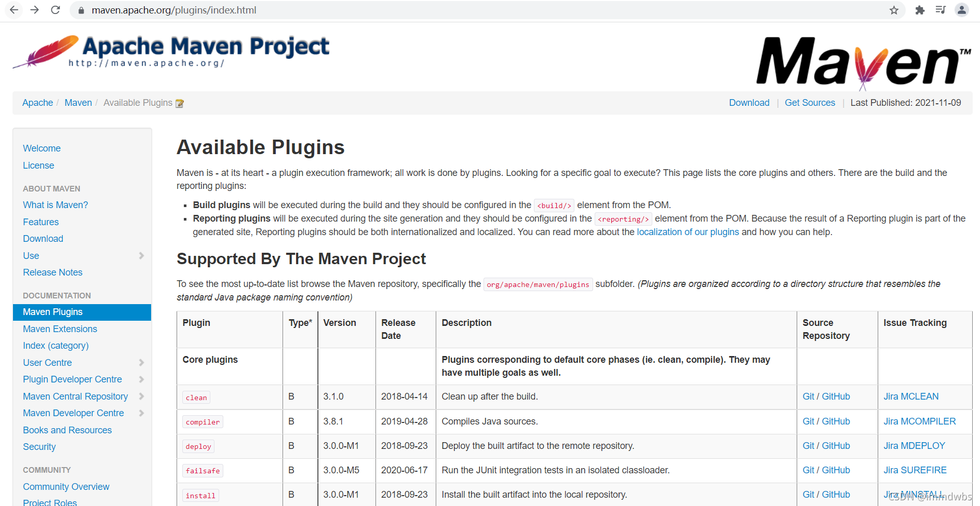The width and height of the screenshot is (980, 506).
Task: Open the install plugin link
Action: 200,496
